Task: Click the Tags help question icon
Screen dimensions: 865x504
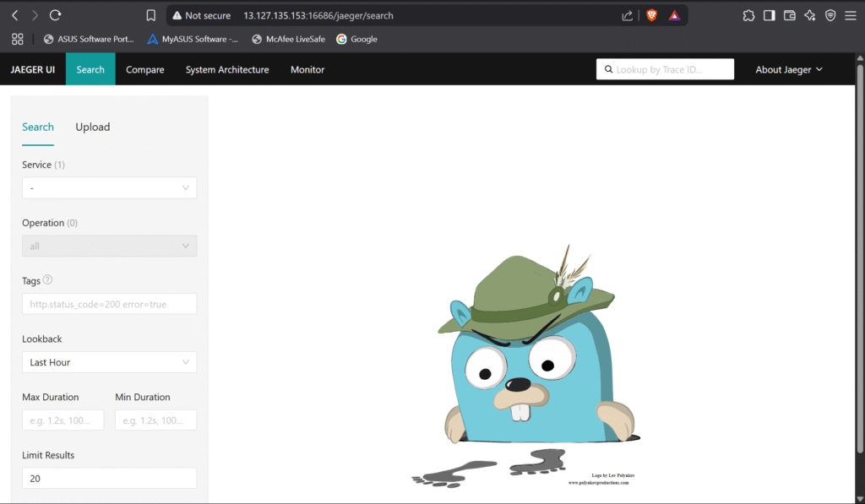Action: (x=48, y=279)
